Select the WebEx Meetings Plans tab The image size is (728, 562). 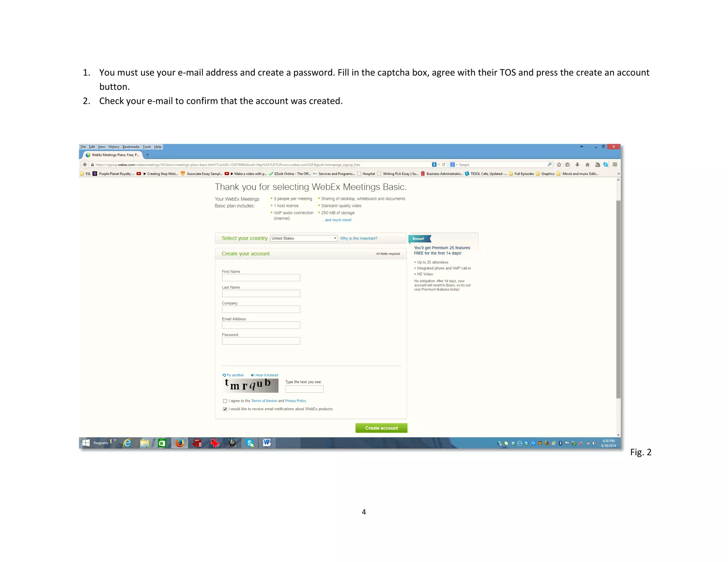(112, 155)
